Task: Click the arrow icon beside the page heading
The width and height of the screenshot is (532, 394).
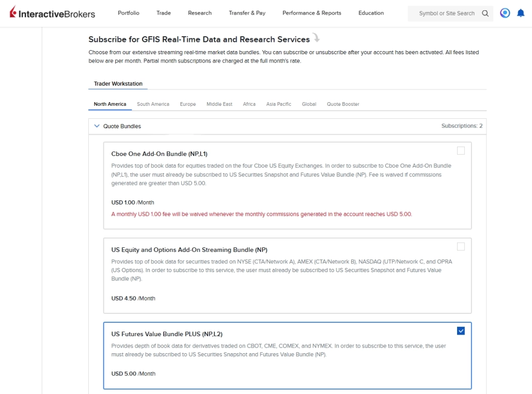Action: point(315,37)
